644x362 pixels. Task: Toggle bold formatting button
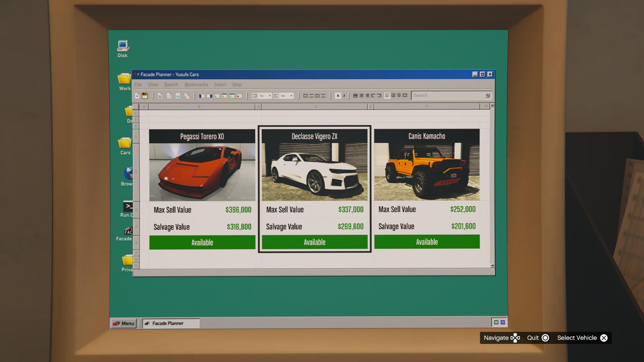tap(338, 96)
